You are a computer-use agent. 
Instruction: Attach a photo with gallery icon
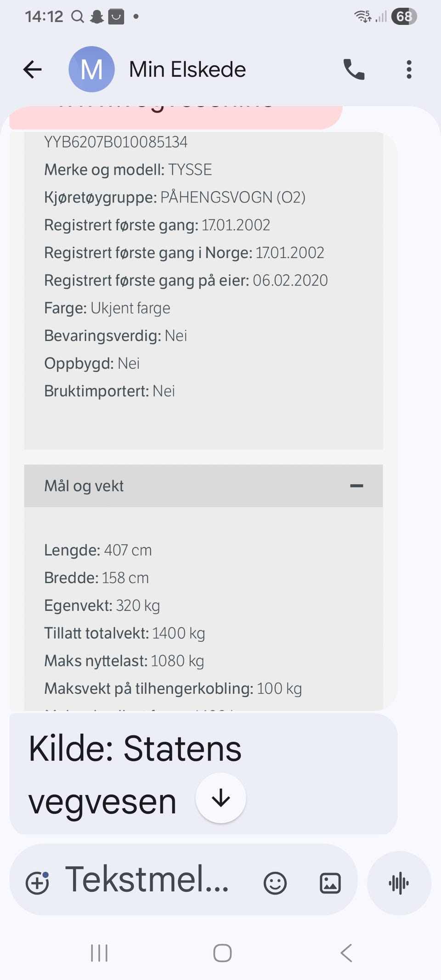pyautogui.click(x=330, y=883)
